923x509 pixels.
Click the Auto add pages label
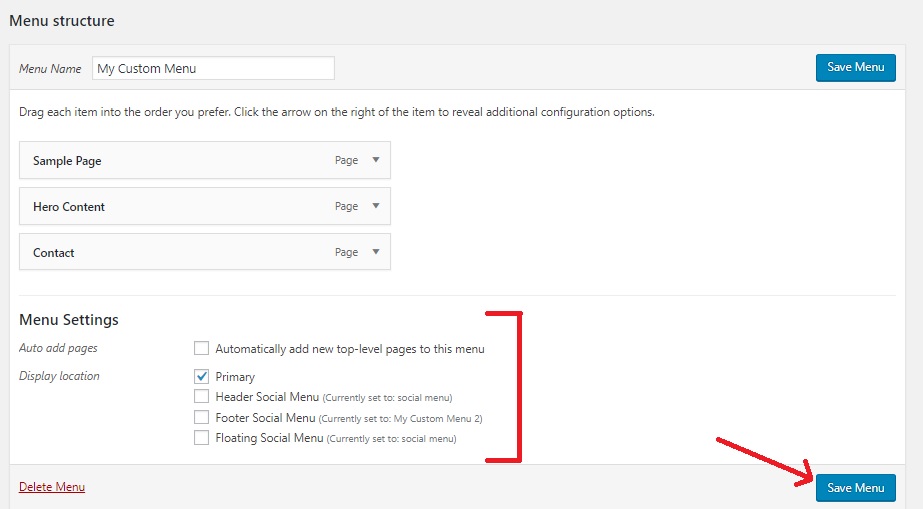pyautogui.click(x=58, y=348)
